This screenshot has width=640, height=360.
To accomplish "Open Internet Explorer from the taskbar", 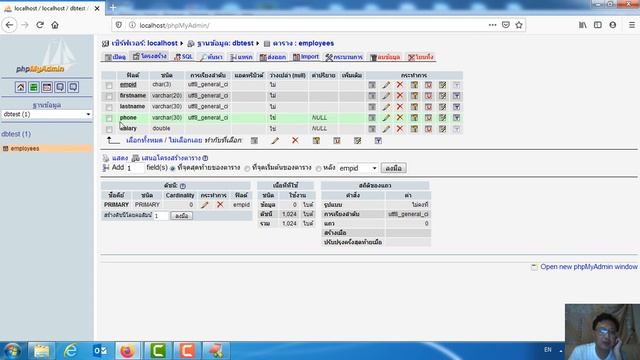I will tap(71, 351).
